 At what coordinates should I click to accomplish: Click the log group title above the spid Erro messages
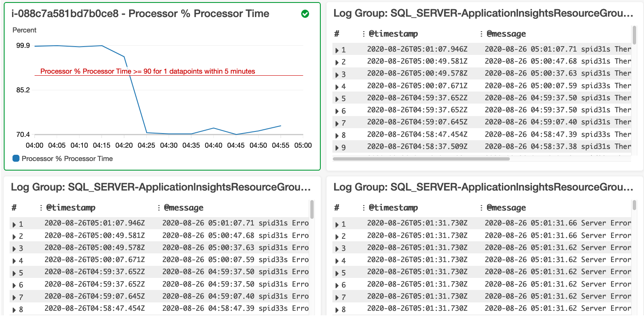161,188
